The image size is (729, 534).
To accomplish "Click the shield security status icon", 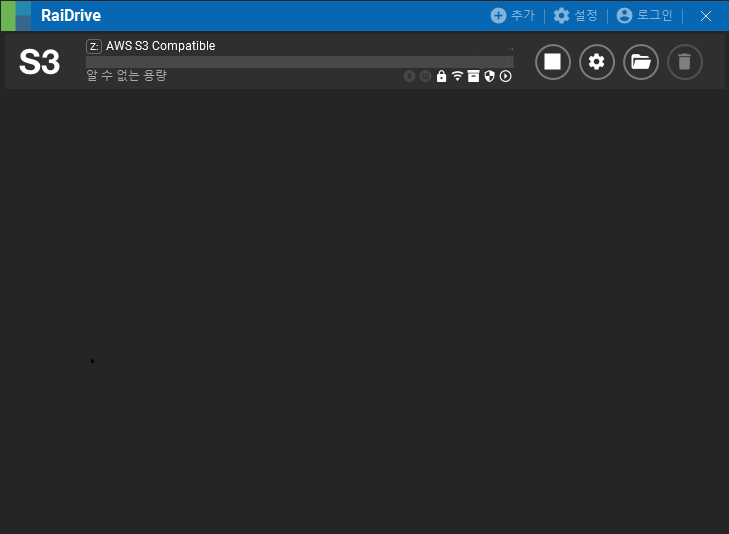I will 489,76.
